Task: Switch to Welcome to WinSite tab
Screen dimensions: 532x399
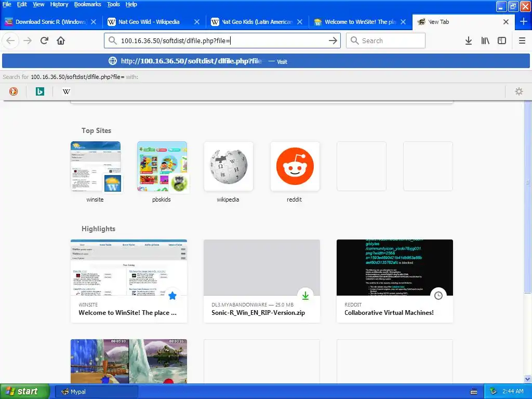Action: (360, 22)
